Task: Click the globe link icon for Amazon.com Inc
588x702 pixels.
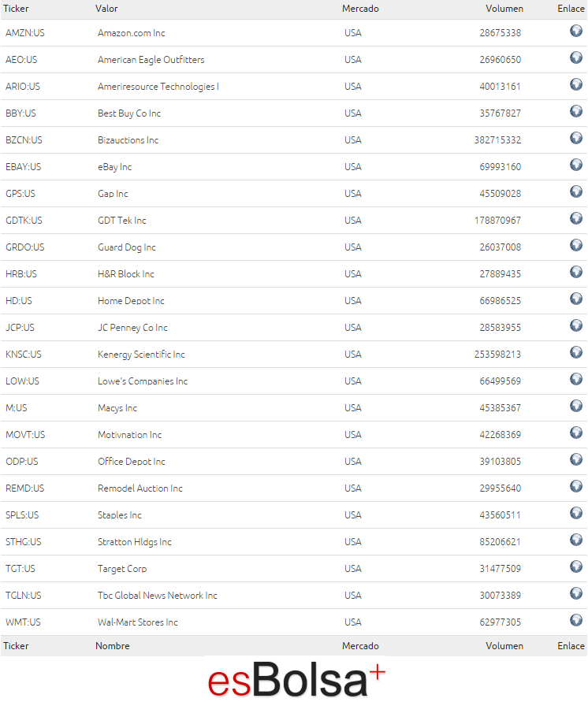Action: pos(576,32)
